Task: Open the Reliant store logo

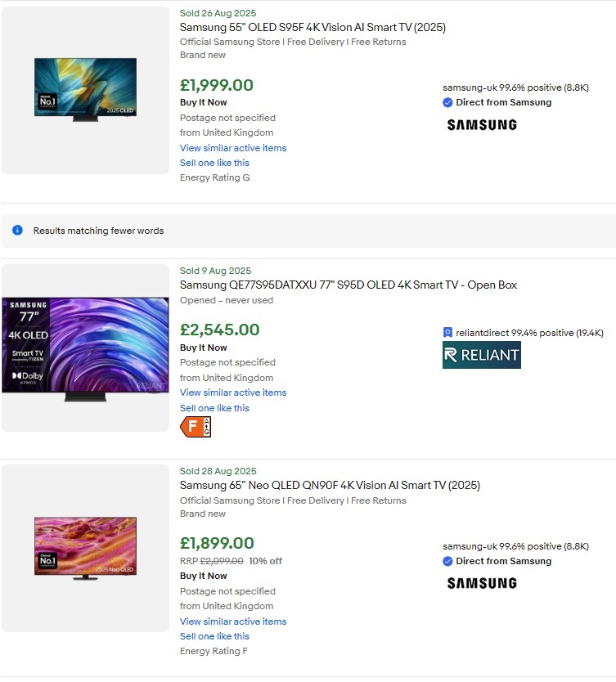Action: pos(481,355)
